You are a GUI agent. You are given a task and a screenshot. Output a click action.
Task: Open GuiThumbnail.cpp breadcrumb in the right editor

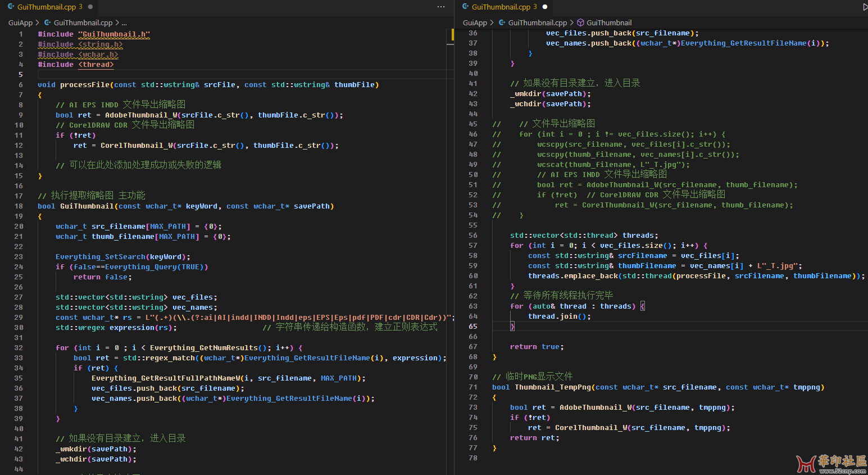[538, 22]
